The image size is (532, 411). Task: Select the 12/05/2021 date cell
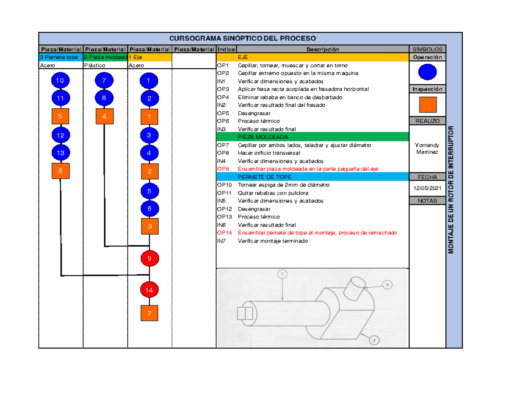click(427, 188)
